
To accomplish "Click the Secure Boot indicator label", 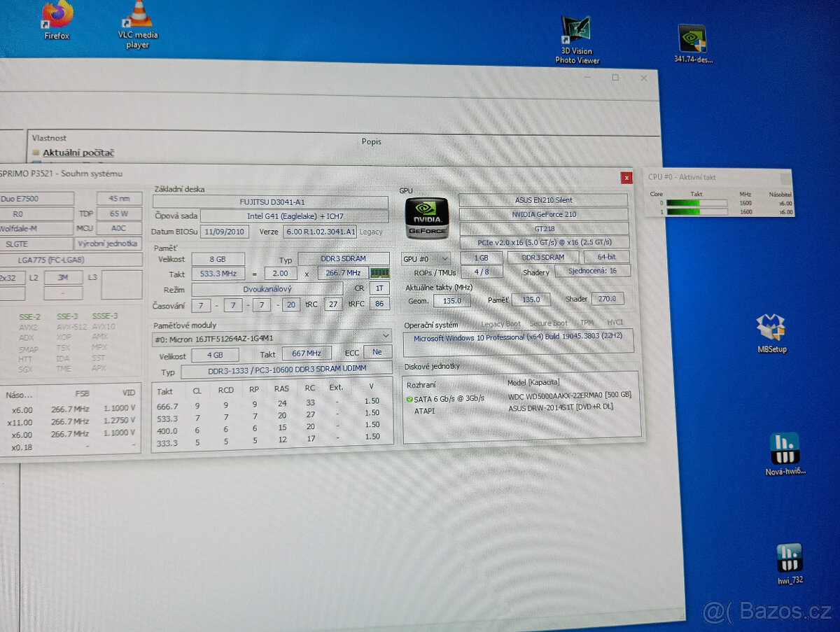I will click(547, 323).
